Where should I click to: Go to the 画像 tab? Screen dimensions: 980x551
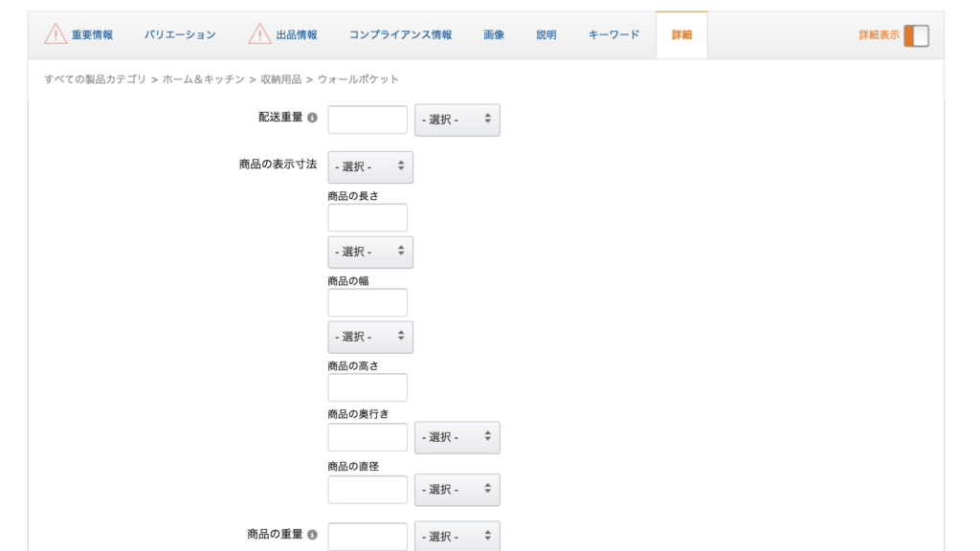[x=494, y=35]
